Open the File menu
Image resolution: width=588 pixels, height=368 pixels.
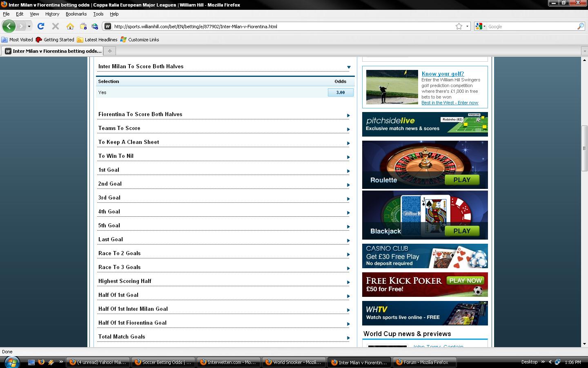(6, 14)
